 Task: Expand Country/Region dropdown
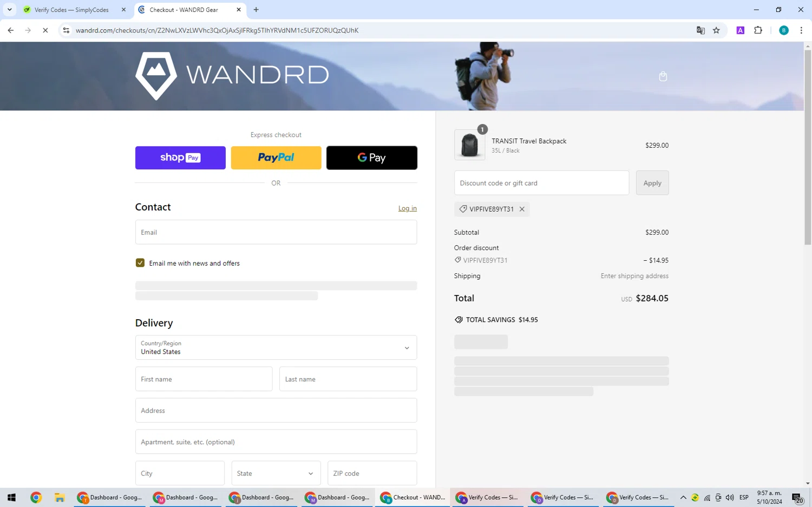pos(276,347)
